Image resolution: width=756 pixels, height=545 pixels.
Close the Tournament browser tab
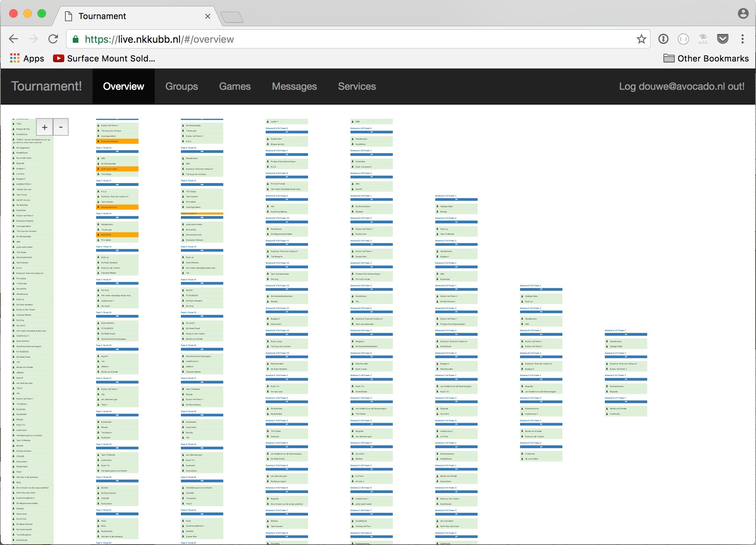pyautogui.click(x=208, y=16)
